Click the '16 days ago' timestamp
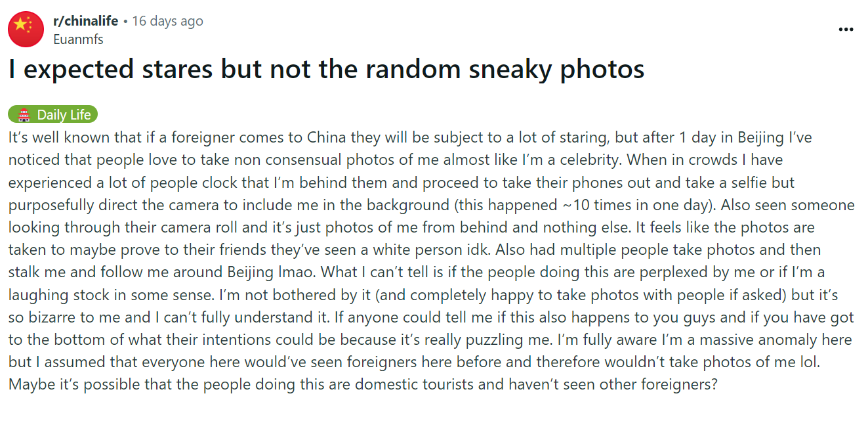868x423 pixels. pos(168,21)
